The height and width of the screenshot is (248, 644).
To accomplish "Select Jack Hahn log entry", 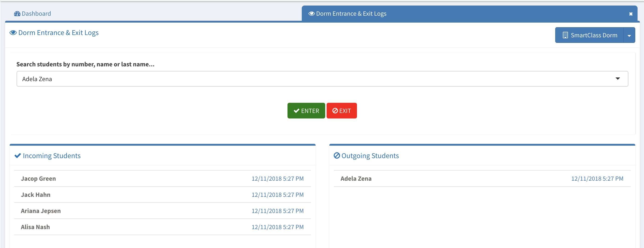I will pos(35,195).
